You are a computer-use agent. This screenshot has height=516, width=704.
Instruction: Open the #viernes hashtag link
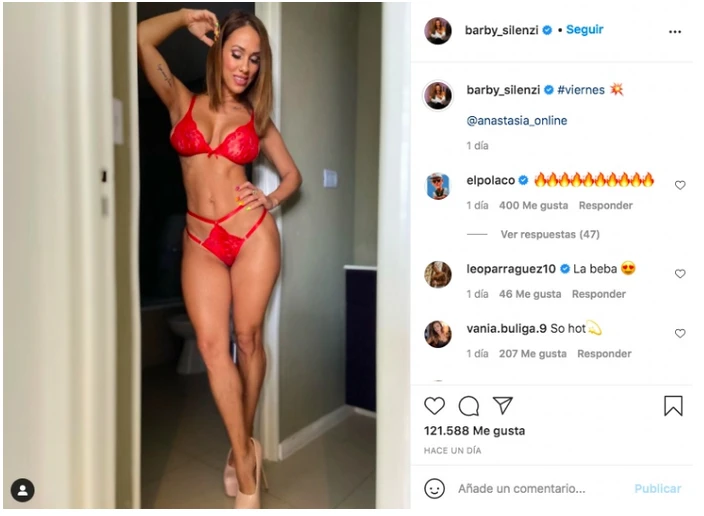[x=581, y=90]
